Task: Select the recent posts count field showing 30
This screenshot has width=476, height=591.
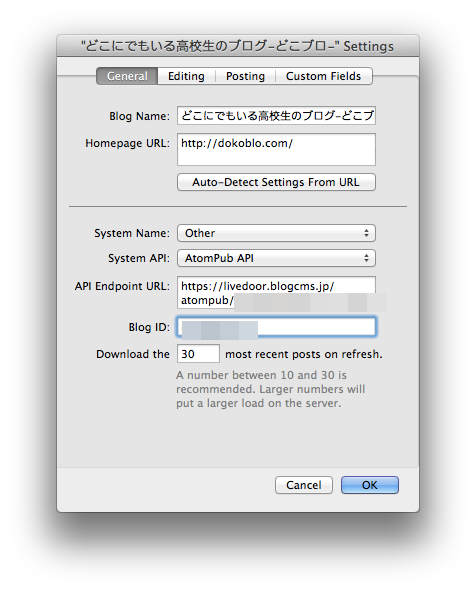Action: (198, 354)
